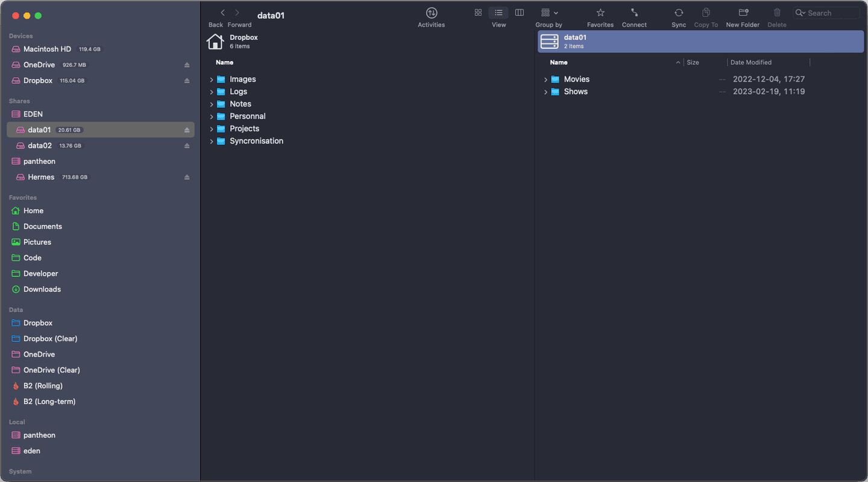
Task: Click the Connect toolbar icon
Action: point(634,13)
